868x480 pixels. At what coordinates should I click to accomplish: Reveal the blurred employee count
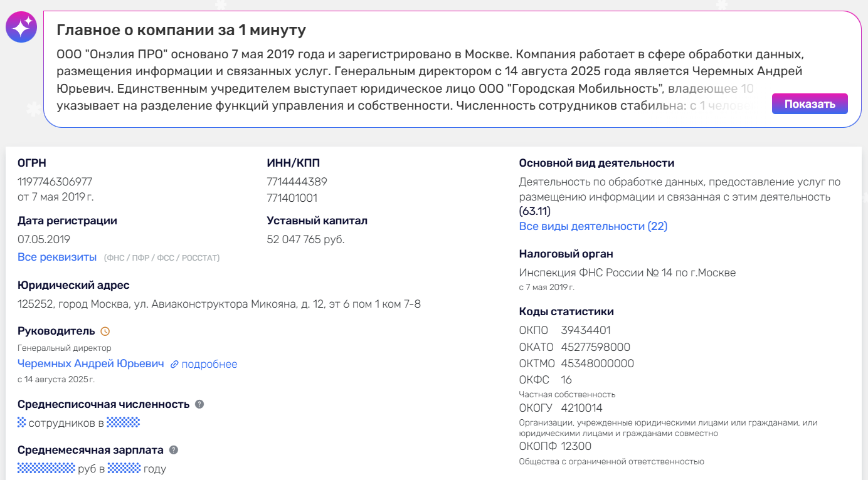tap(21, 422)
